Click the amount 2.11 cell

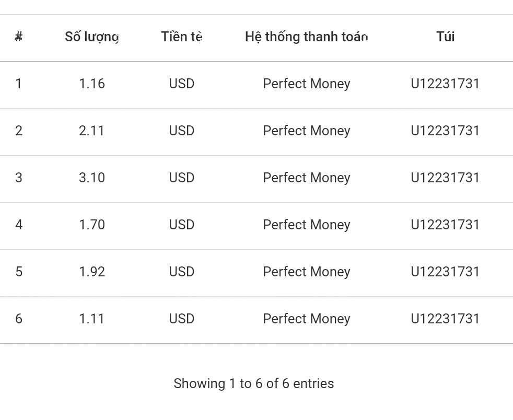click(92, 131)
